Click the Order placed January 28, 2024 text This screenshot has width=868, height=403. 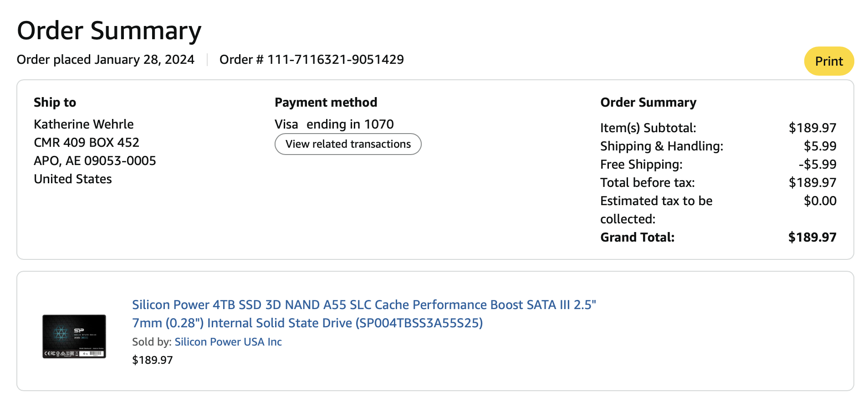coord(106,60)
